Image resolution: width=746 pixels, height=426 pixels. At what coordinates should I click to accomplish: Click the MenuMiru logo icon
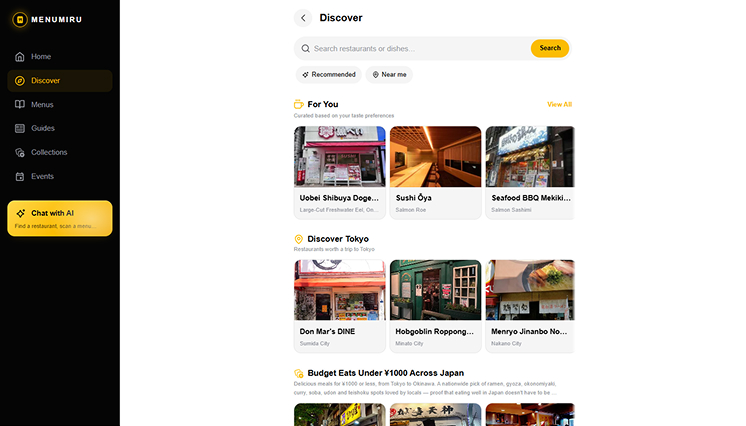tap(20, 20)
